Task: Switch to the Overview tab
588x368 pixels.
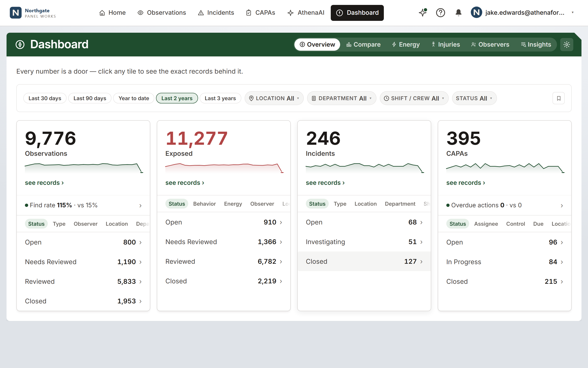Action: (317, 45)
